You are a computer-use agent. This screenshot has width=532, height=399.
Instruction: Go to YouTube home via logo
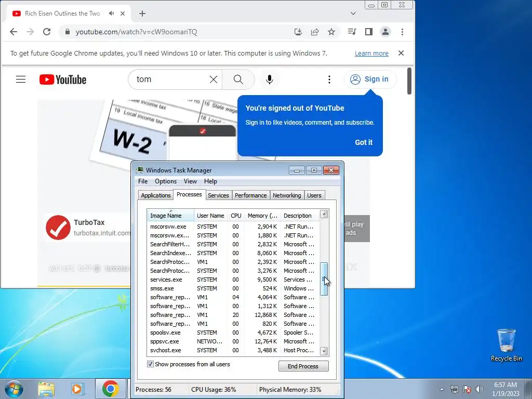(63, 79)
